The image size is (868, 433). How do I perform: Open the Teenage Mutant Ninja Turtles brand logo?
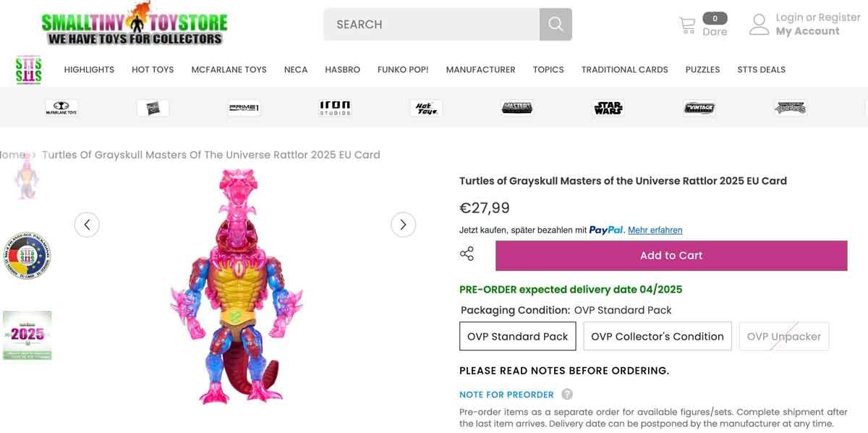point(790,107)
